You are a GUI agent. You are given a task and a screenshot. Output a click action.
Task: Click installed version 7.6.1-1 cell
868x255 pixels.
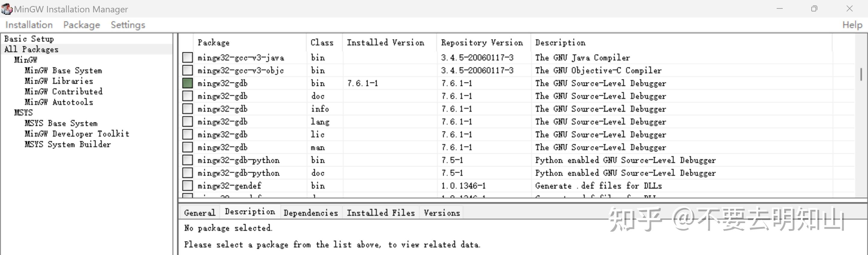point(362,83)
